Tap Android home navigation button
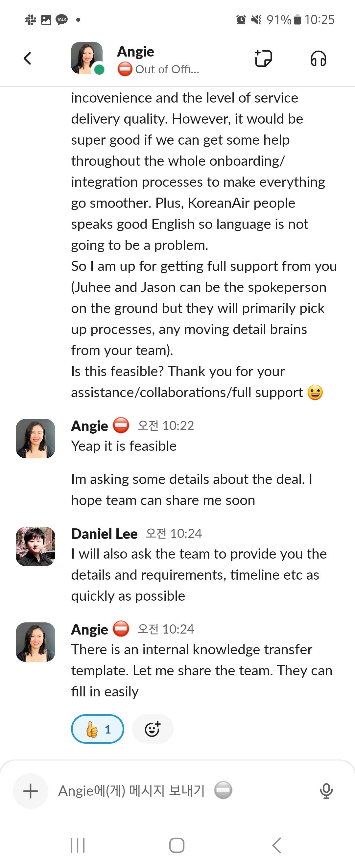The height and width of the screenshot is (868, 355). [x=177, y=845]
